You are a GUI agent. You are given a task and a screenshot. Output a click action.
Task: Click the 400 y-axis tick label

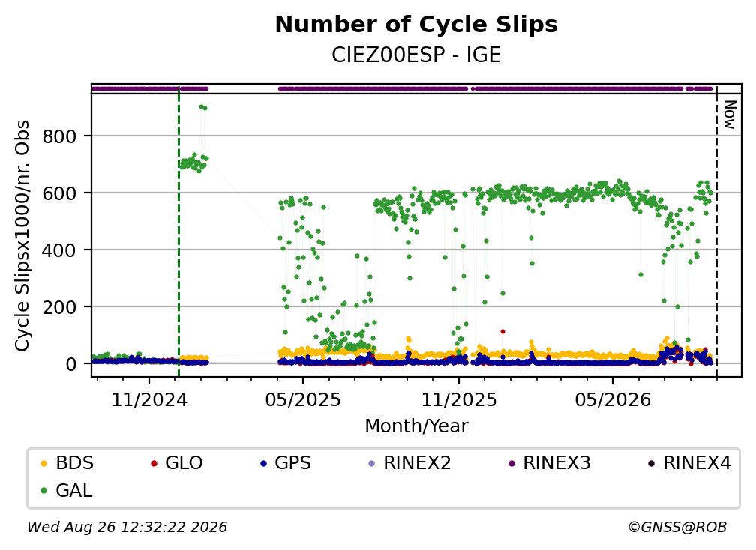pyautogui.click(x=59, y=250)
